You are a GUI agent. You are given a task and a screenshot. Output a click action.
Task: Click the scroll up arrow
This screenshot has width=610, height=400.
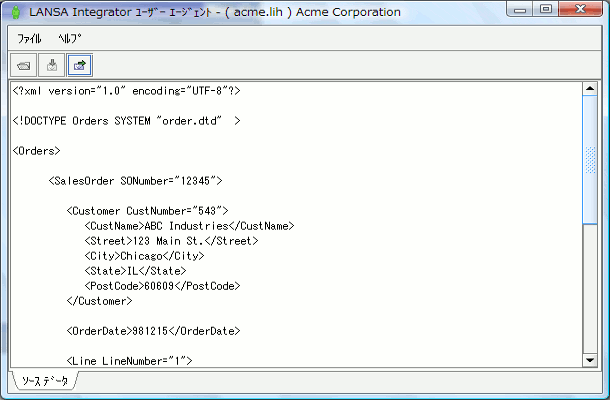[590, 89]
